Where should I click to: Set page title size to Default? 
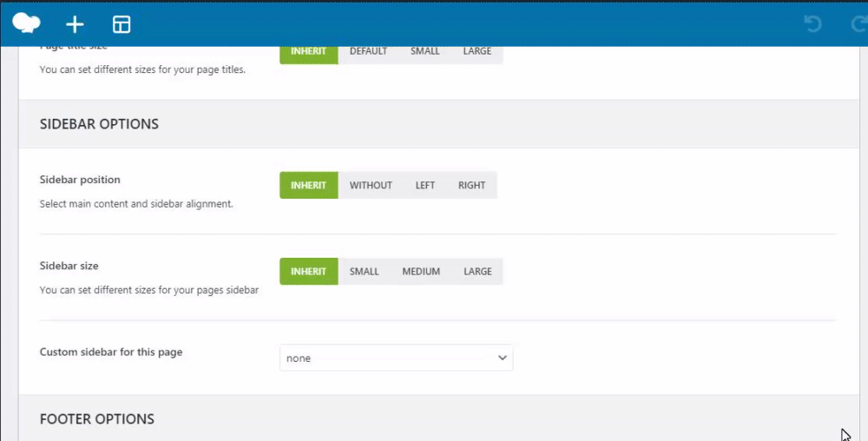(368, 54)
